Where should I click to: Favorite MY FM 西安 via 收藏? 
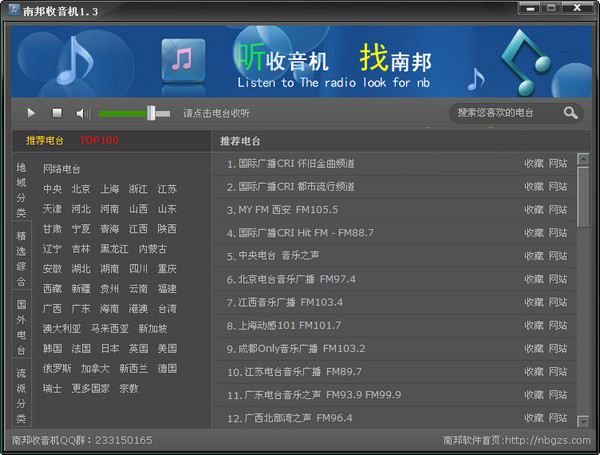(534, 210)
